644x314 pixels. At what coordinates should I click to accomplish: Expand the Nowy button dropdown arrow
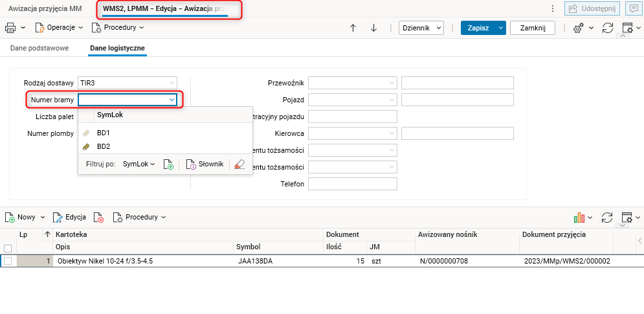43,218
